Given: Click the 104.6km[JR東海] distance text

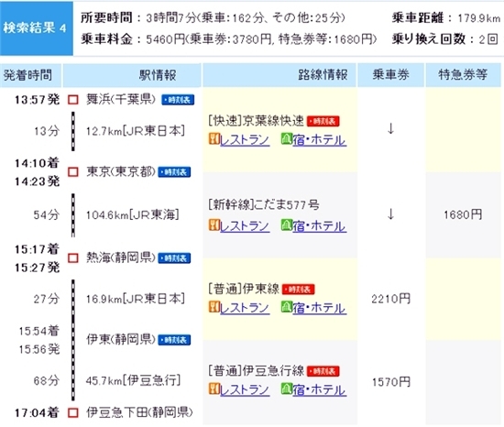Looking at the screenshot, I should pos(133,215).
